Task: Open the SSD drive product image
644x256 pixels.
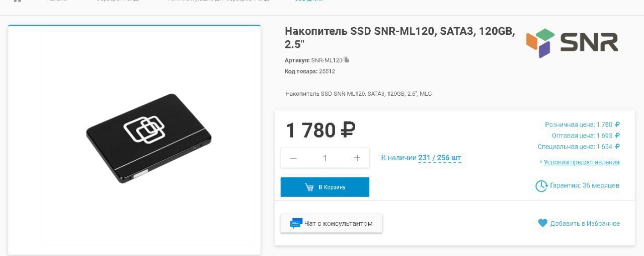Action: (x=149, y=138)
